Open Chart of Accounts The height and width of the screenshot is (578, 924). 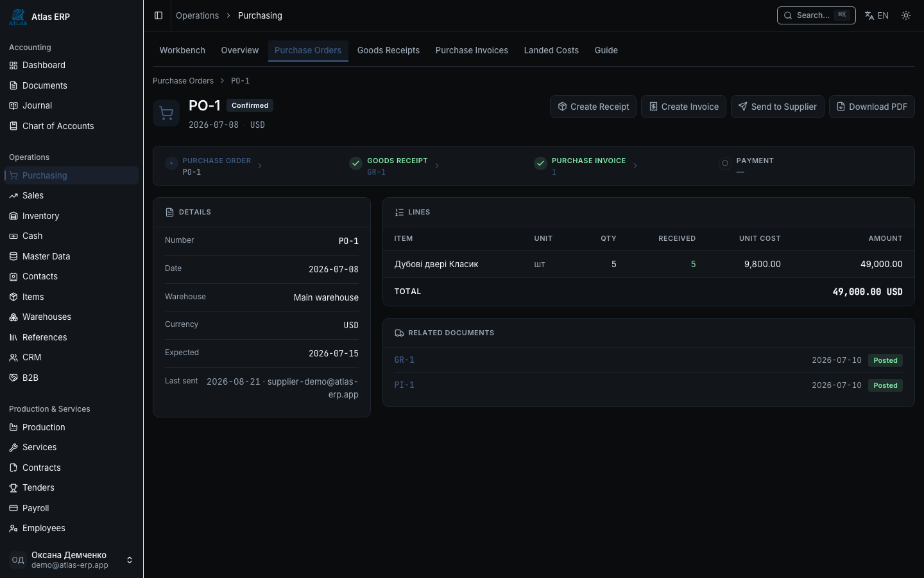point(71,126)
